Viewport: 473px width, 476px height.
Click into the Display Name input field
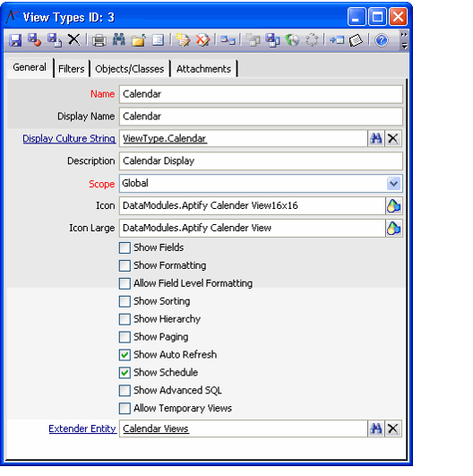pos(261,117)
